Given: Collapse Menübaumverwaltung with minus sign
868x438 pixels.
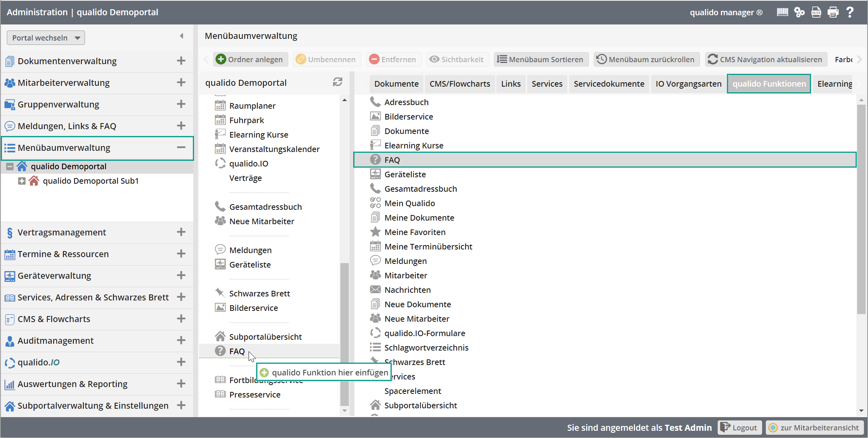Looking at the screenshot, I should pyautogui.click(x=181, y=148).
